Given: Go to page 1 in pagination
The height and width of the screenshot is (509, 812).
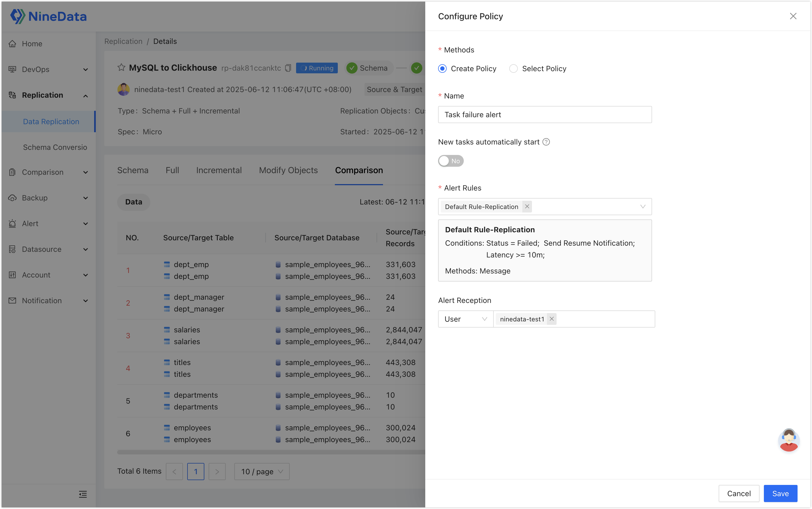Looking at the screenshot, I should [196, 472].
